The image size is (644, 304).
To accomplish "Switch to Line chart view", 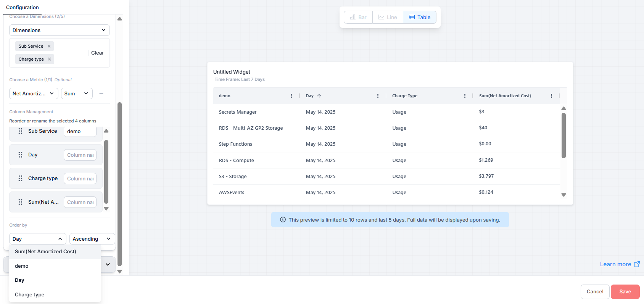I will (388, 17).
